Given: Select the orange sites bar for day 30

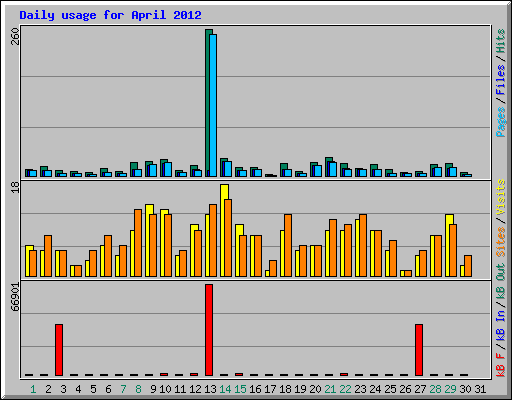Looking at the screenshot, I should tap(468, 266).
